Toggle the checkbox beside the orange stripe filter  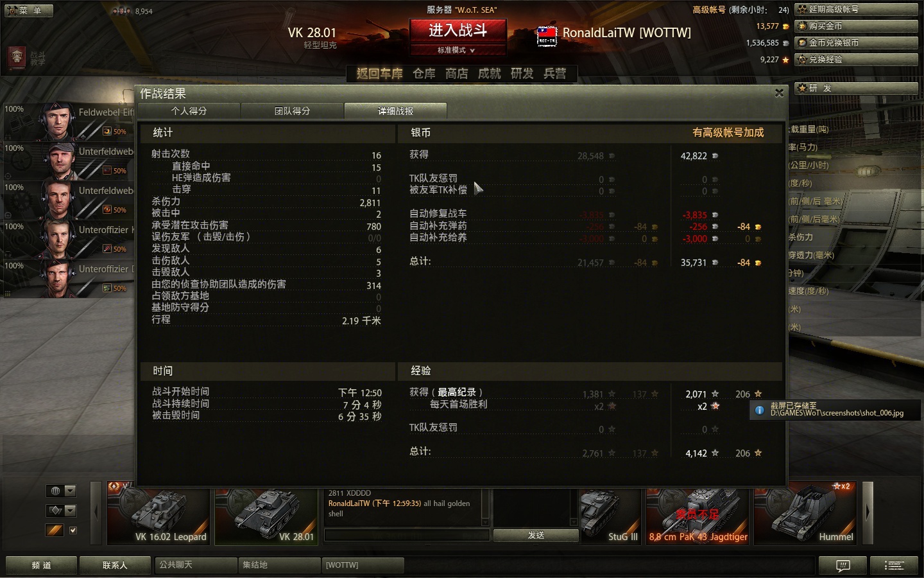coord(73,530)
